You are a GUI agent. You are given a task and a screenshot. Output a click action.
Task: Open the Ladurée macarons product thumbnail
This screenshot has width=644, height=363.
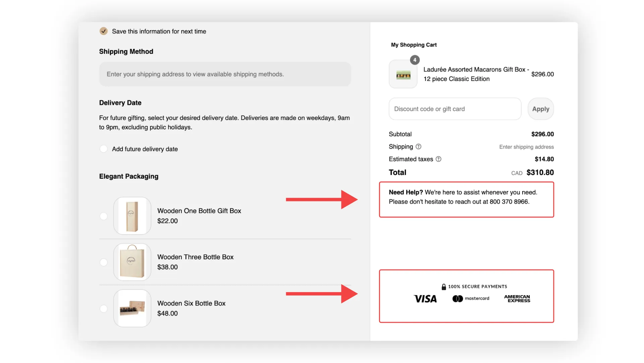[x=403, y=75]
